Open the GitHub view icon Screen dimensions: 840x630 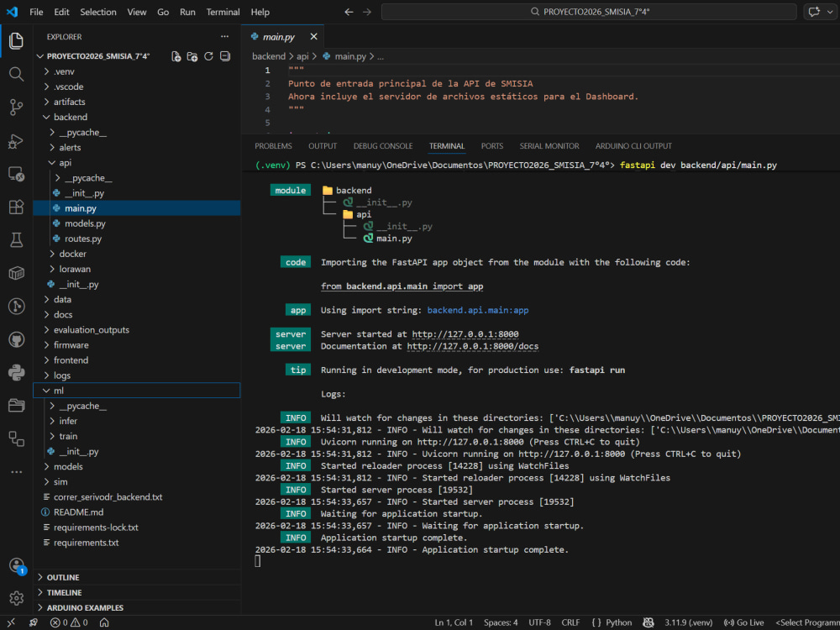16,339
